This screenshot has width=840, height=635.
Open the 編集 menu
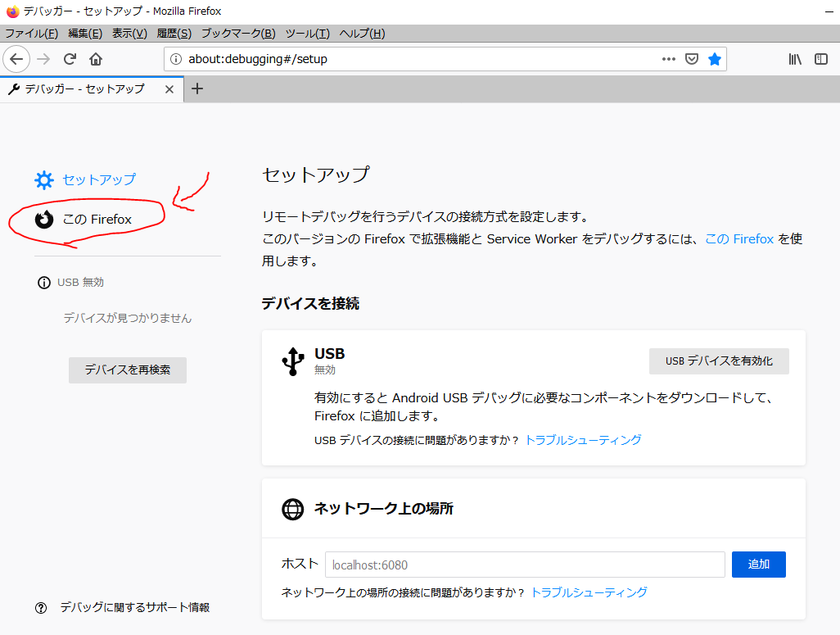point(85,34)
